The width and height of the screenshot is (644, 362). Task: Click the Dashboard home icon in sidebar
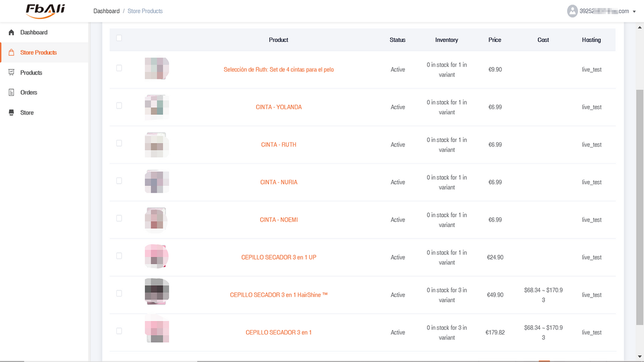(12, 33)
